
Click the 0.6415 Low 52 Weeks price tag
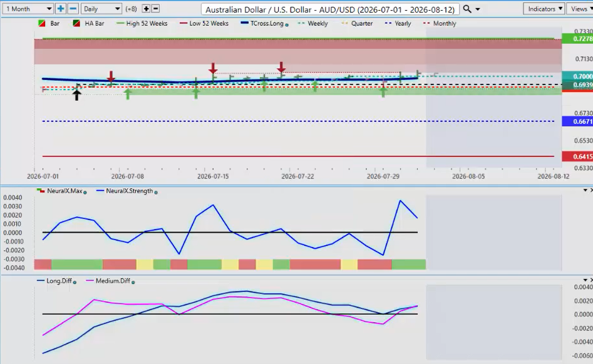pyautogui.click(x=577, y=156)
